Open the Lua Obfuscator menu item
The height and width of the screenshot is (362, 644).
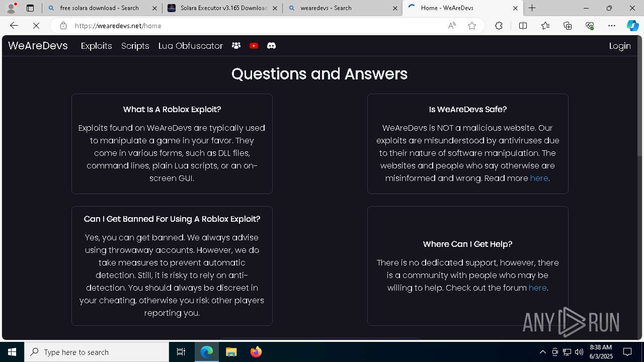pos(190,46)
